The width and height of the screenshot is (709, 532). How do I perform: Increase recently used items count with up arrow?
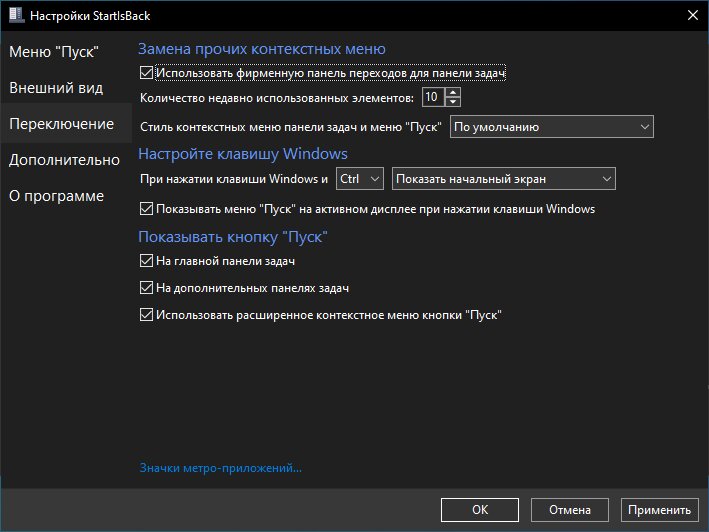tap(453, 92)
